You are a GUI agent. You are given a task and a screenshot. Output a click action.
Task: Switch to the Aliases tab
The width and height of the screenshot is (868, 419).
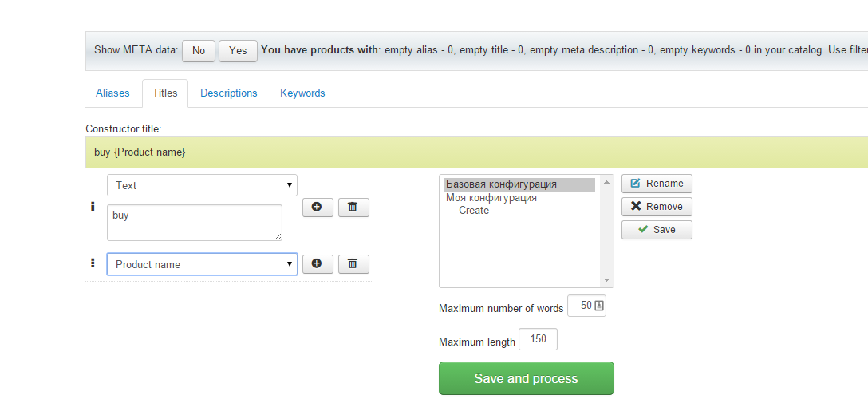(x=112, y=93)
